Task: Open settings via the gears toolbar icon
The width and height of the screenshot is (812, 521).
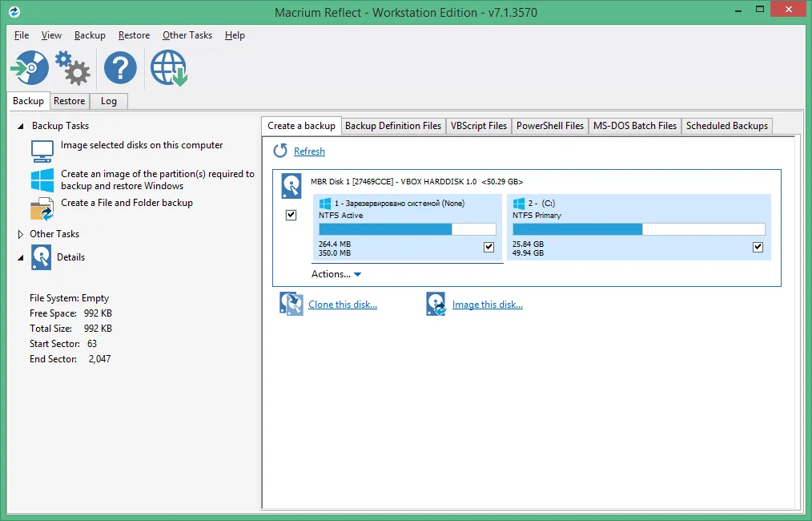Action: pyautogui.click(x=73, y=68)
